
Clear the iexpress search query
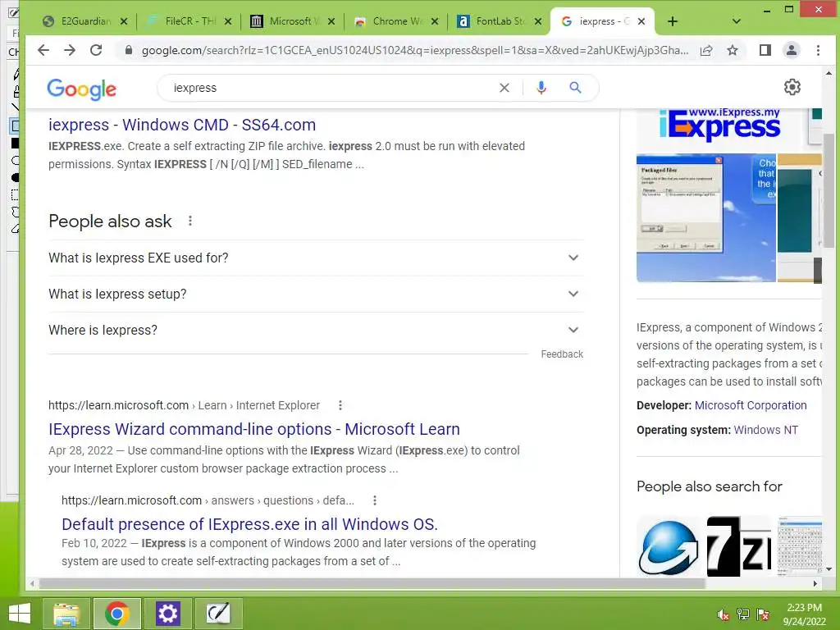click(x=504, y=88)
